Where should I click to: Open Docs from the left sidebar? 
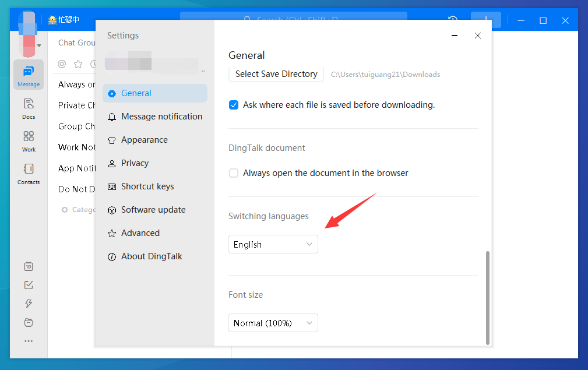(29, 109)
